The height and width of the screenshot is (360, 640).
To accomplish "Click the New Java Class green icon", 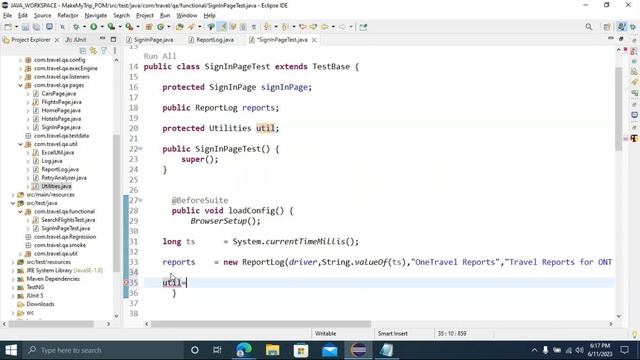I will (160, 27).
